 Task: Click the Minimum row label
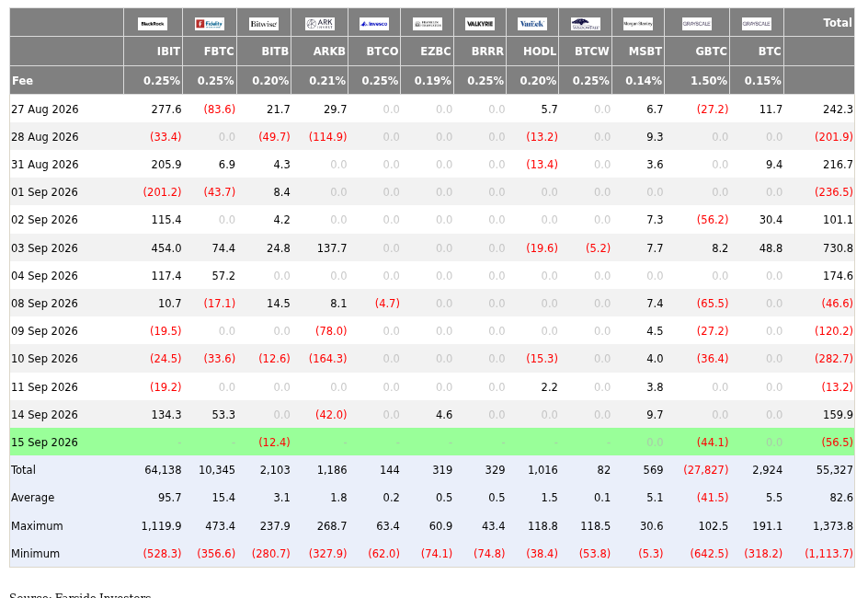tap(35, 554)
